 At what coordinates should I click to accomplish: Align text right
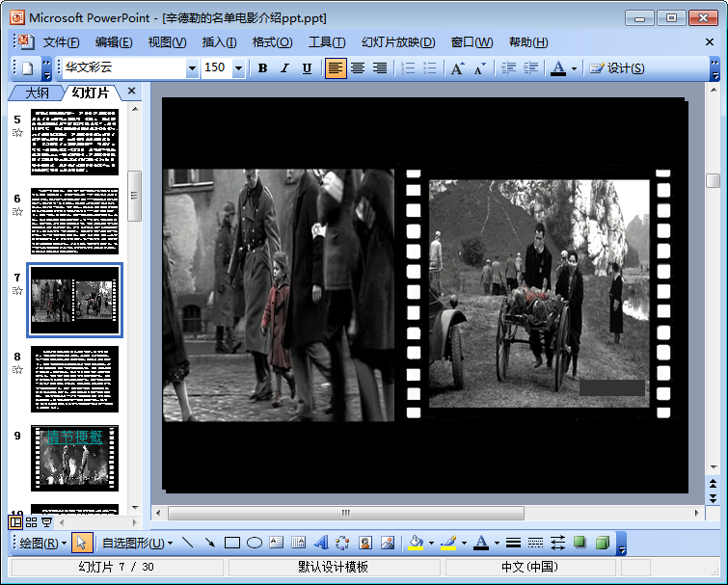click(x=380, y=68)
